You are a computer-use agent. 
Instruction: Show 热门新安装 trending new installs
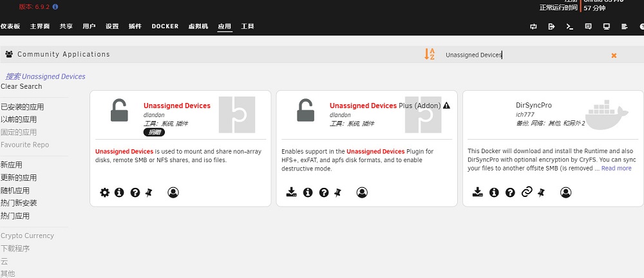tap(19, 203)
